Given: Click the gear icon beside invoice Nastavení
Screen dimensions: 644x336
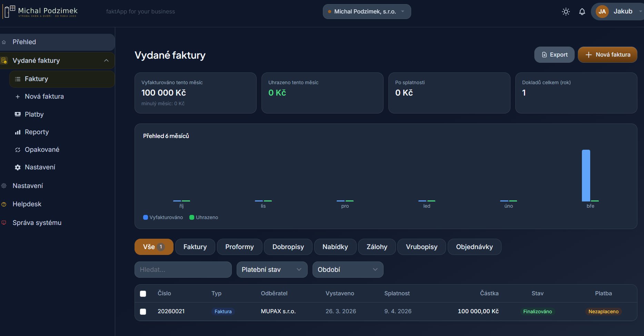Looking at the screenshot, I should [18, 167].
